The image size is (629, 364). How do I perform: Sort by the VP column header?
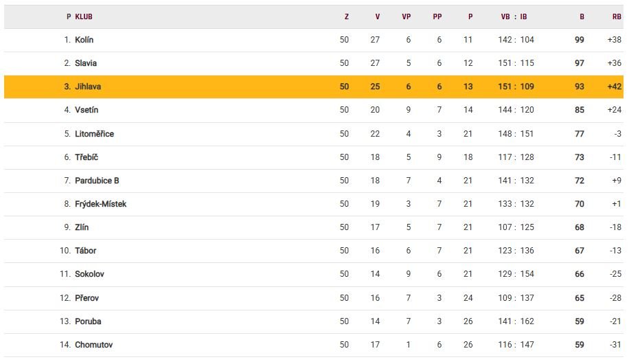406,16
